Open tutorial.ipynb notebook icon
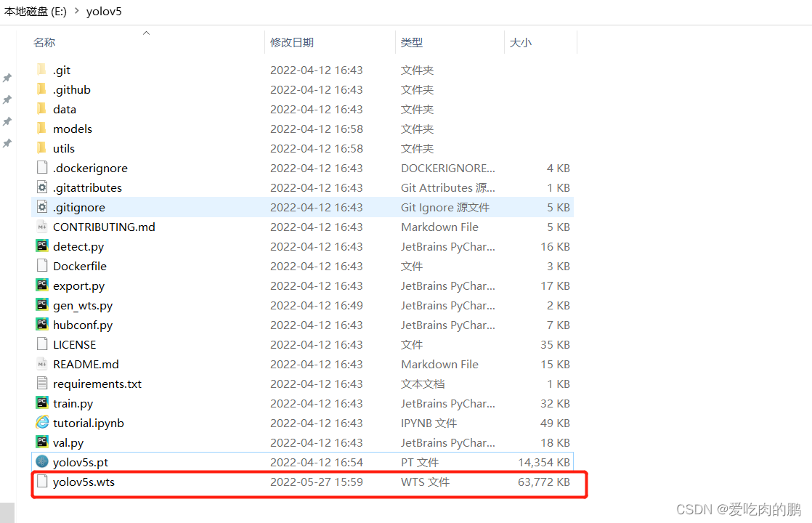Image resolution: width=812 pixels, height=523 pixels. (x=42, y=423)
